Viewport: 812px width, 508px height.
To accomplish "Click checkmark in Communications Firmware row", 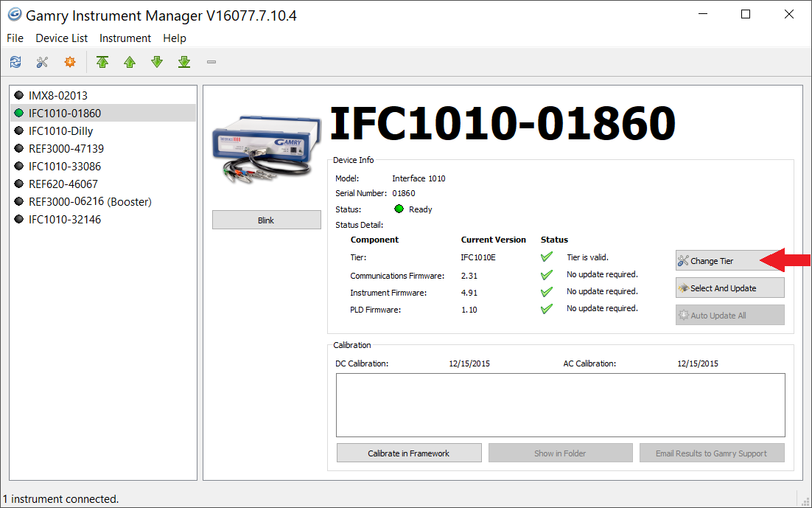I will (546, 275).
